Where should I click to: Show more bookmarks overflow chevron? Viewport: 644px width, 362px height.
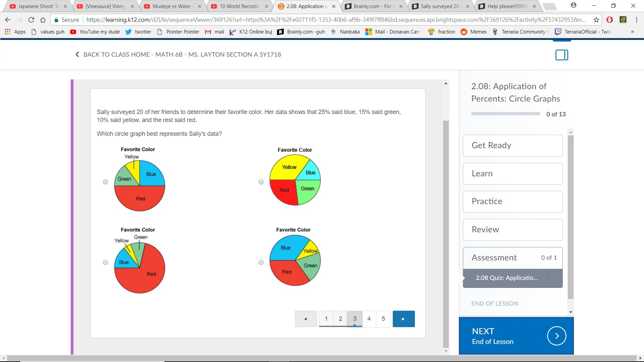(x=632, y=32)
